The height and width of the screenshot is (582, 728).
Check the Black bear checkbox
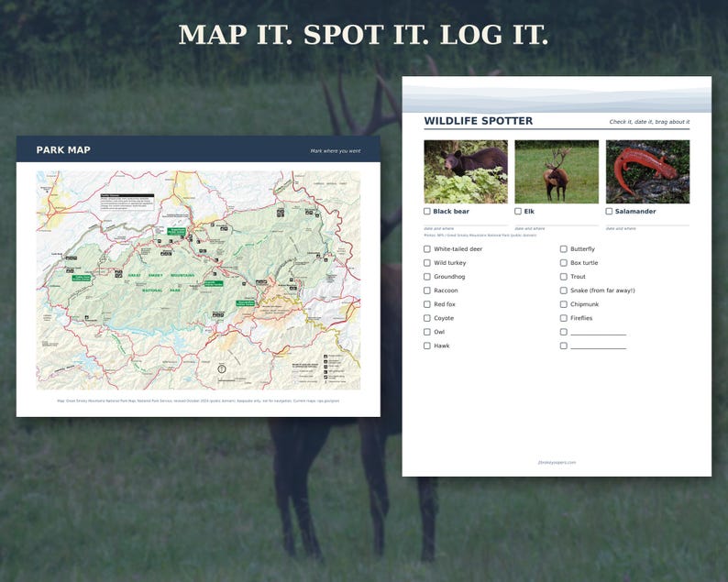427,211
